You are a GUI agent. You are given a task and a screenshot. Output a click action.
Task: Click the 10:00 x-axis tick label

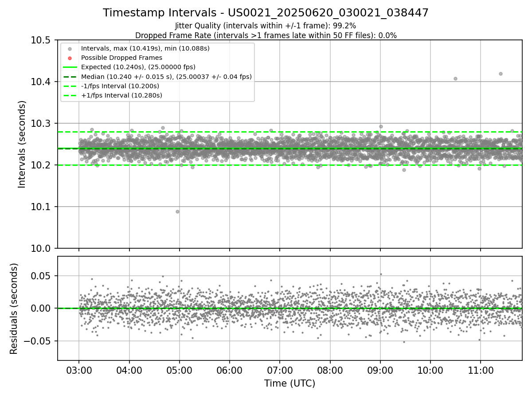[x=430, y=370]
